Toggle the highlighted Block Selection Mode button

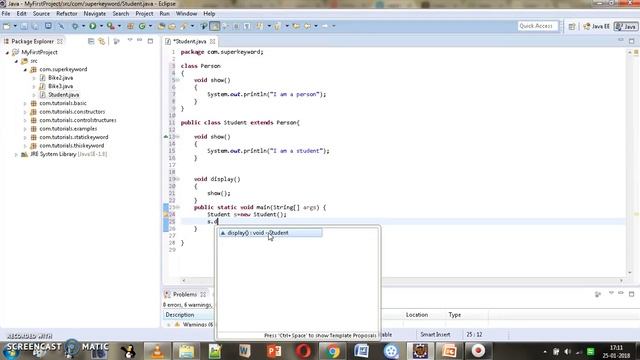tap(215, 26)
